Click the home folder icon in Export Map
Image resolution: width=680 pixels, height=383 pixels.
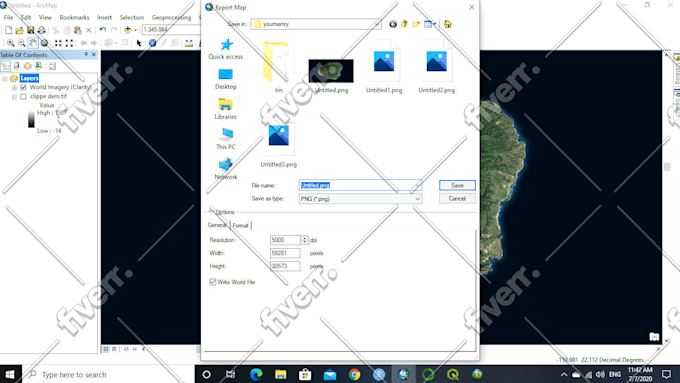448,24
